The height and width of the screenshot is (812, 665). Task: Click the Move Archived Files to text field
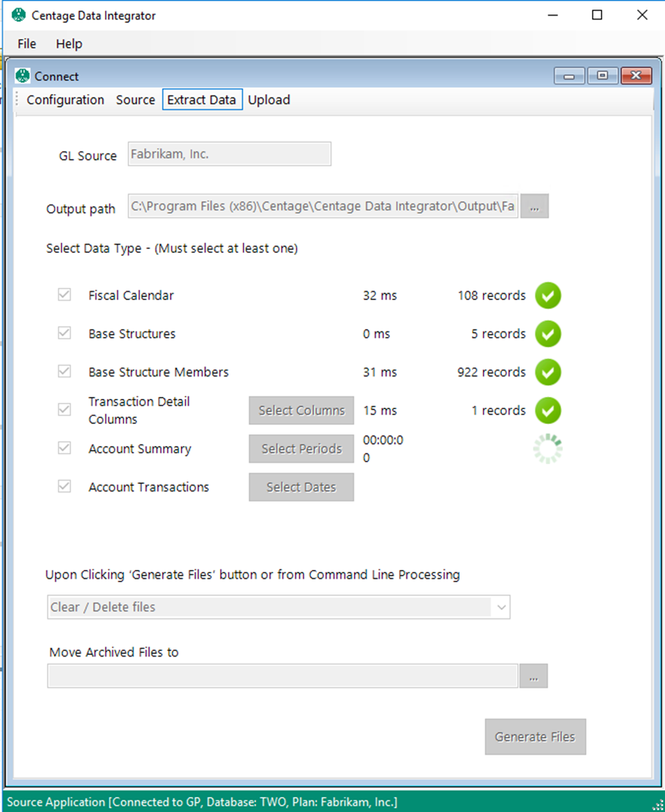pos(283,676)
